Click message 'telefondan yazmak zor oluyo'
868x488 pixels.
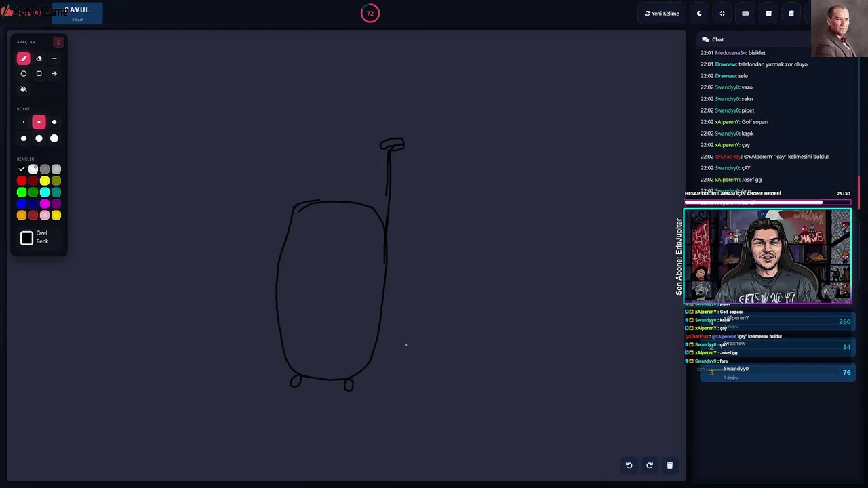(x=773, y=64)
